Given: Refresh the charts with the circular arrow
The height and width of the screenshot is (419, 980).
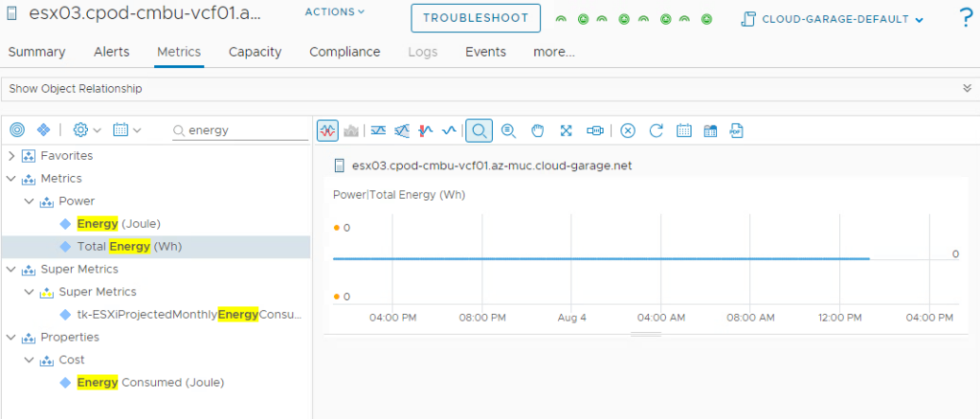Looking at the screenshot, I should pos(656,130).
